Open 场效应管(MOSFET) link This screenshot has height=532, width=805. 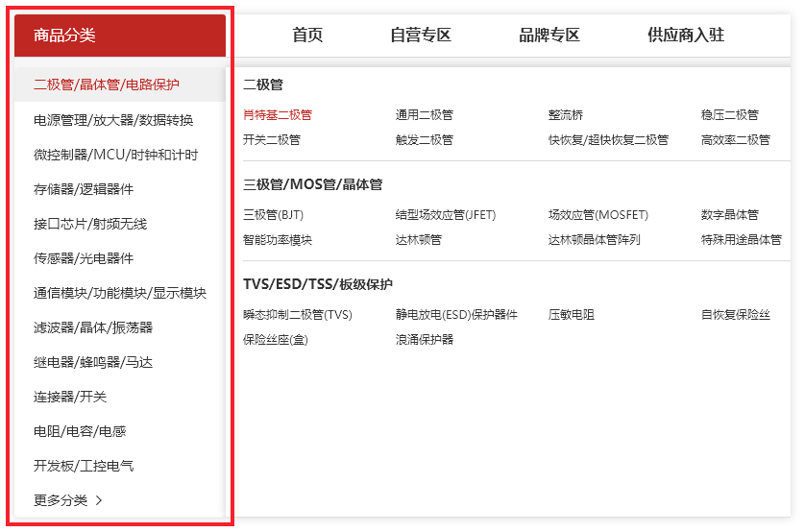598,215
